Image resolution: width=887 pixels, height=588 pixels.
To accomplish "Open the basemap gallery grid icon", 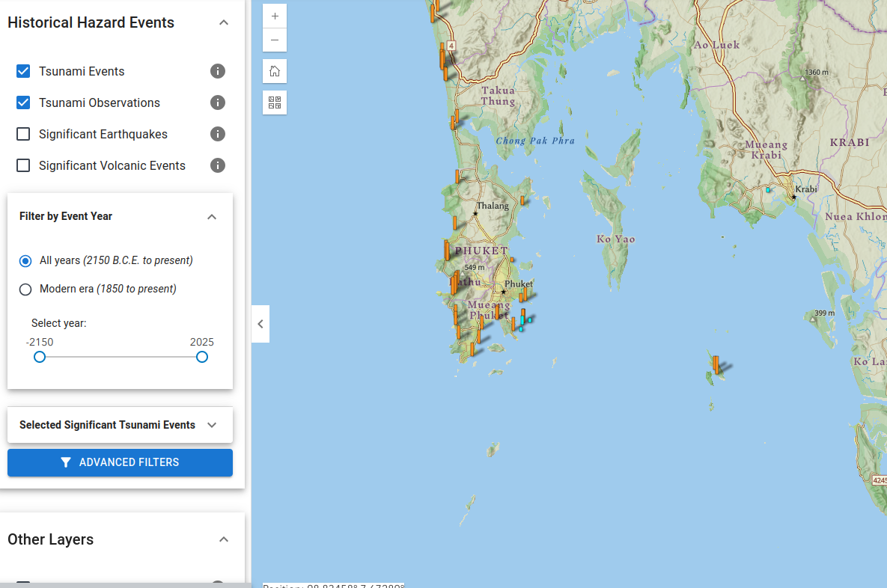I will 275,102.
